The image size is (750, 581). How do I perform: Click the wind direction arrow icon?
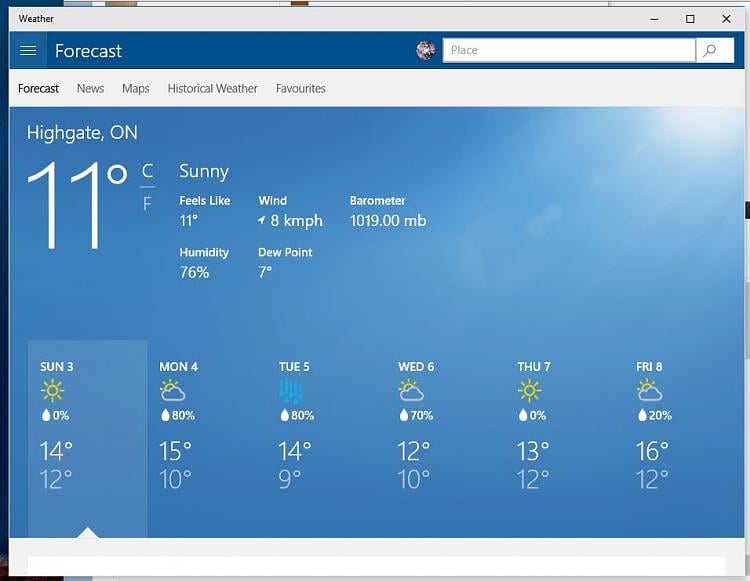click(x=262, y=220)
